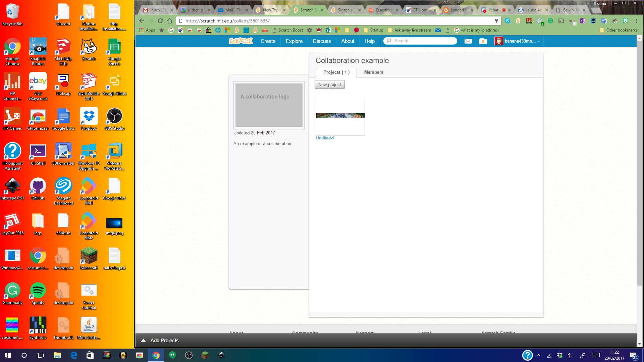The width and height of the screenshot is (644, 362).
Task: Open Minecraft desktop shortcut
Action: (x=89, y=258)
